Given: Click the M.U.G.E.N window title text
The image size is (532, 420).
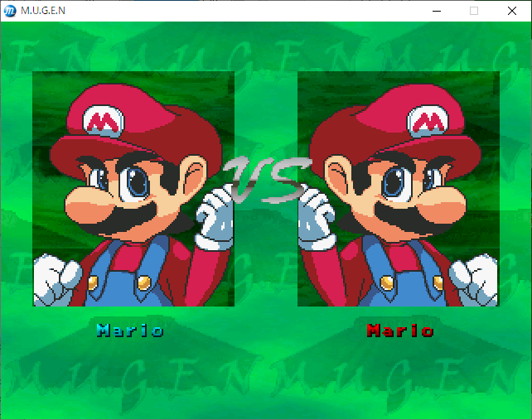Looking at the screenshot, I should coord(43,11).
